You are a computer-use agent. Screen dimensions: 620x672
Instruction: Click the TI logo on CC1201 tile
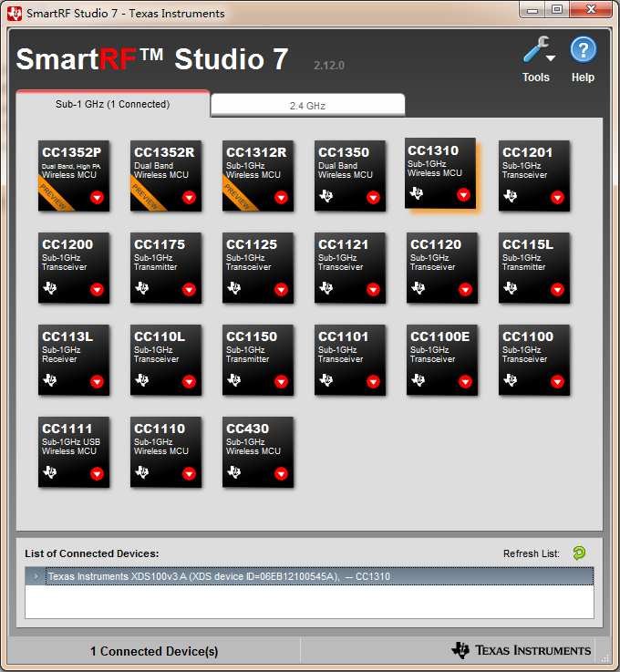511,196
